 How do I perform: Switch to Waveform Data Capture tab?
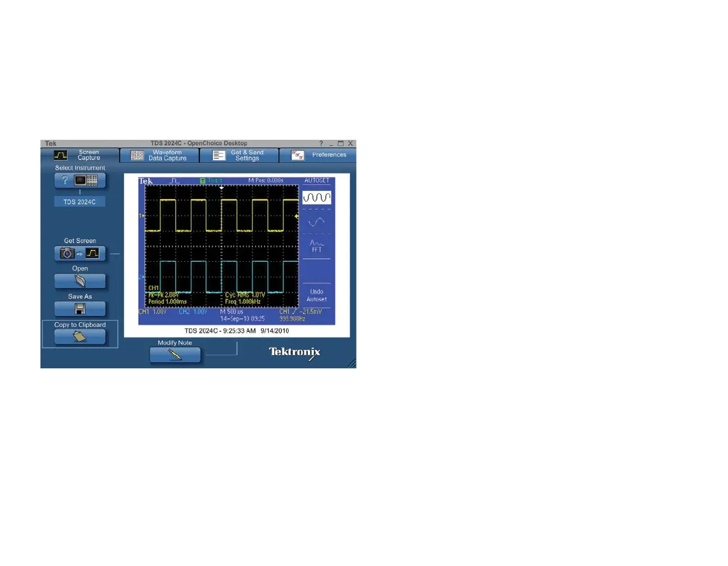coord(160,156)
